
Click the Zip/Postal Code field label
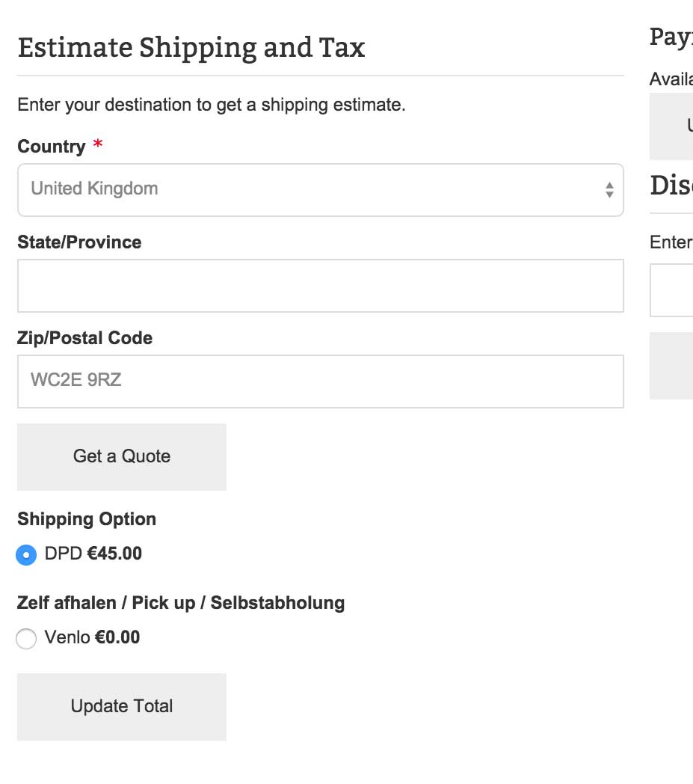pos(84,338)
